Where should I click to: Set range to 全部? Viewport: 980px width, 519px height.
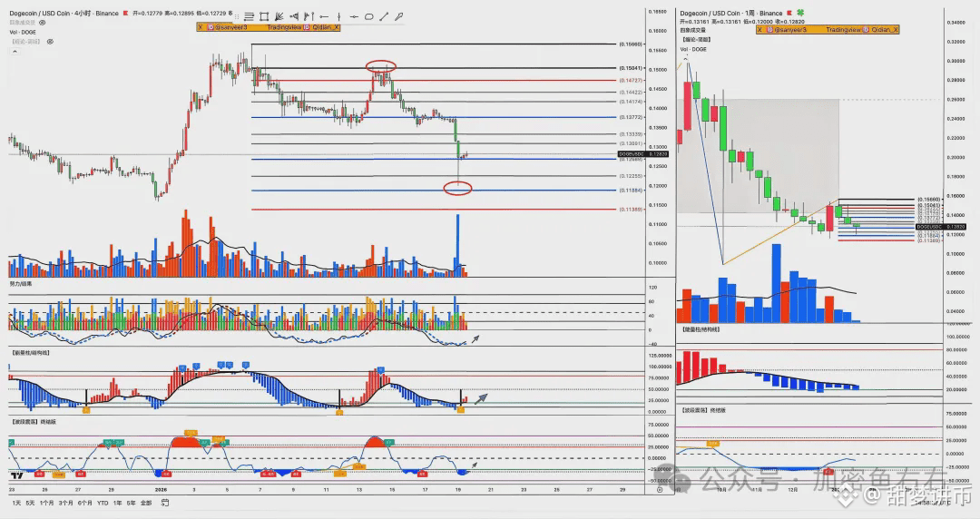pyautogui.click(x=146, y=503)
